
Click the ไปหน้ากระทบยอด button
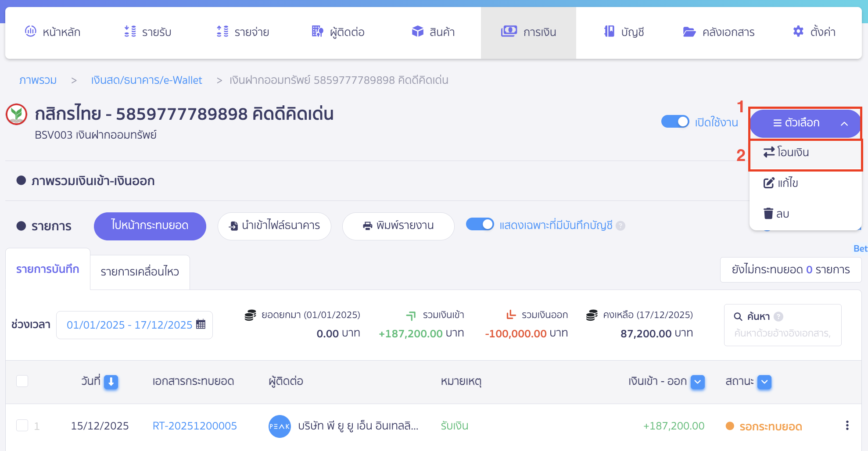pyautogui.click(x=150, y=226)
